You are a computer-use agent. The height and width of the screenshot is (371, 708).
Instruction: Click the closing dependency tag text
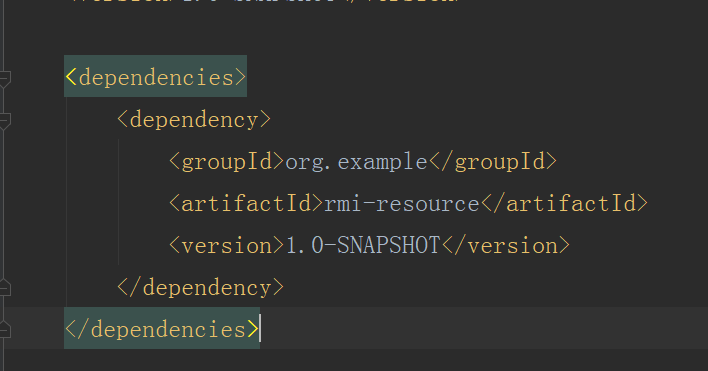pyautogui.click(x=200, y=287)
